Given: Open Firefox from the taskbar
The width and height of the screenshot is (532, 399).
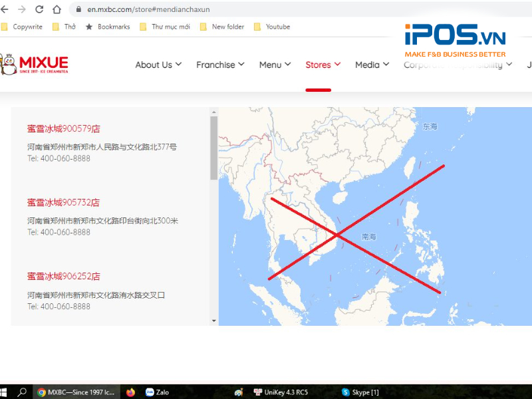Looking at the screenshot, I should pyautogui.click(x=130, y=392).
